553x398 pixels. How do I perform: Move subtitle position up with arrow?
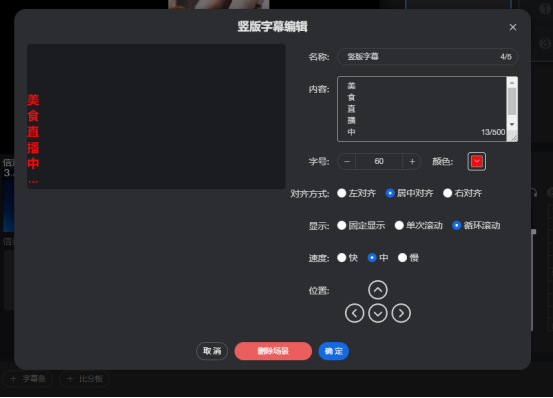click(x=378, y=290)
